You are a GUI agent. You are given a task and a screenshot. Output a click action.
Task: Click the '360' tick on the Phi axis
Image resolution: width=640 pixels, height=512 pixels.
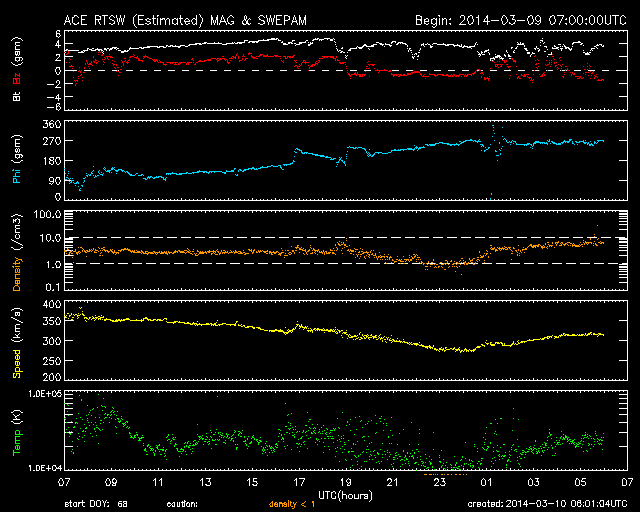tap(52, 124)
